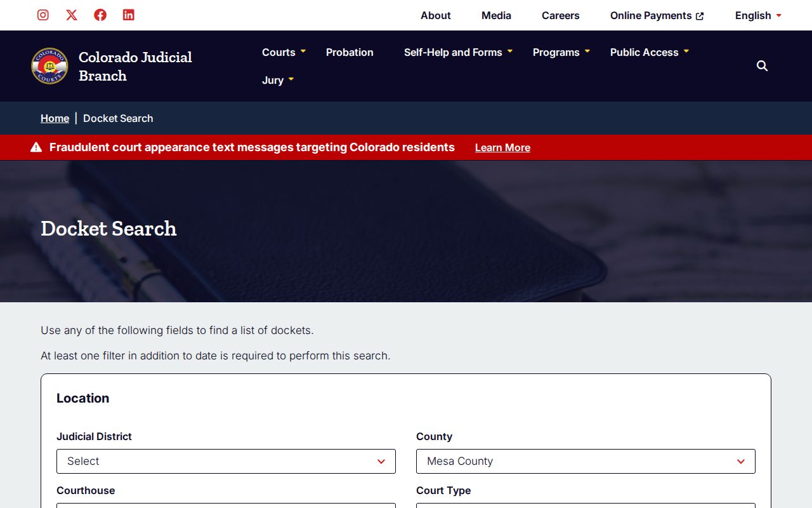Viewport: 812px width, 508px height.
Task: Open the Instagram social icon
Action: click(x=43, y=15)
